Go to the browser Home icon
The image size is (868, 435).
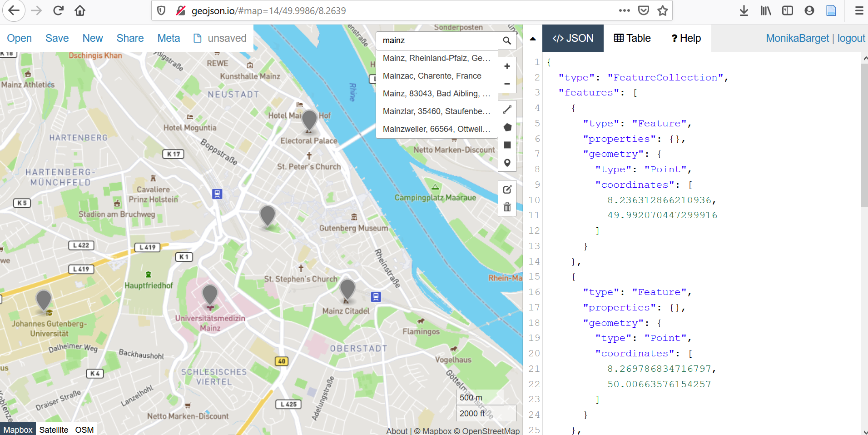80,10
